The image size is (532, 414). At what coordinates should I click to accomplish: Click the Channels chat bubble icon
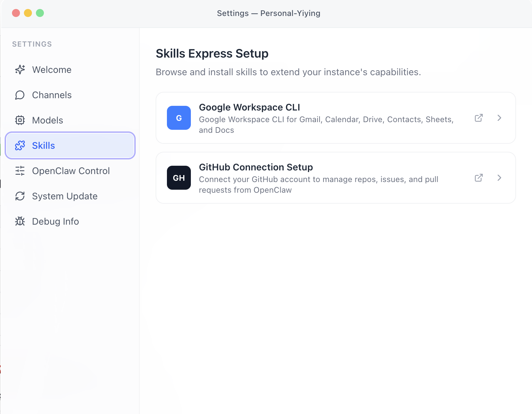click(x=20, y=95)
